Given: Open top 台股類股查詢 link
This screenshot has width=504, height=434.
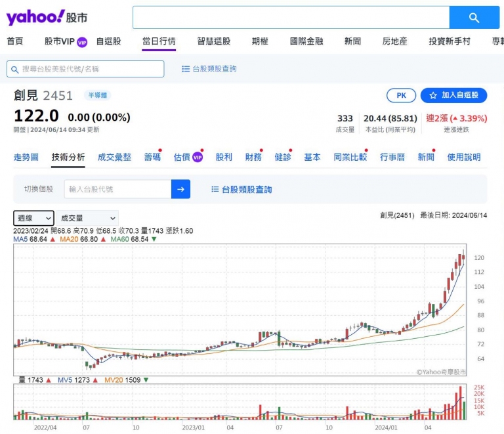Looking at the screenshot, I should tap(215, 69).
